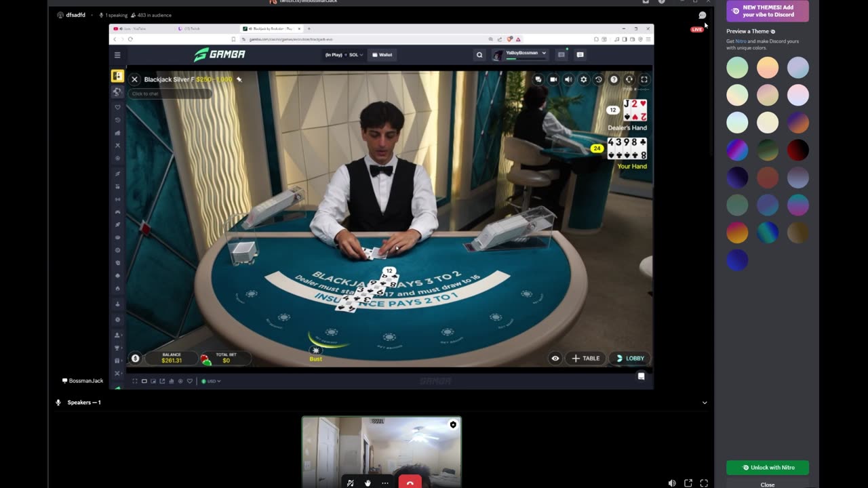Open a new browser tab with plus
The height and width of the screenshot is (488, 868).
click(x=309, y=28)
